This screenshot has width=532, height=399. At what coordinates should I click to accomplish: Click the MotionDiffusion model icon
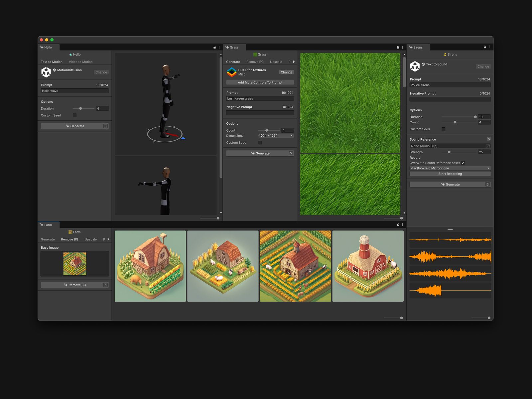click(46, 72)
